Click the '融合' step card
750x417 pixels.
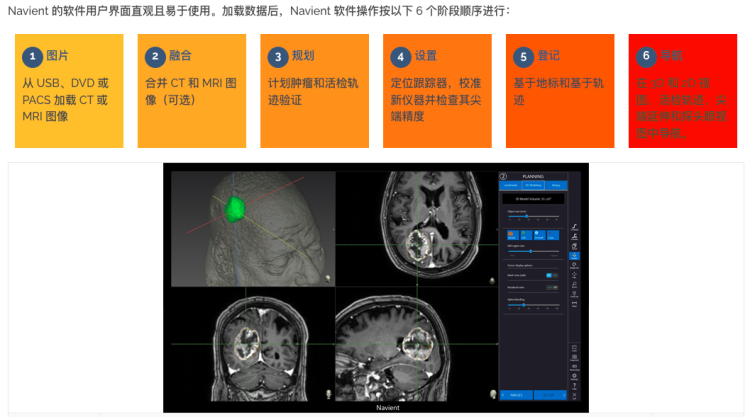coord(192,91)
